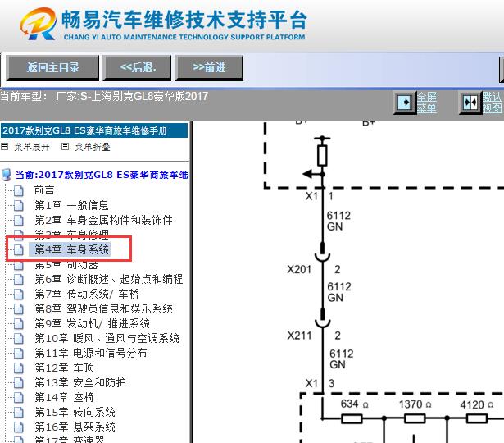Image resolution: width=504 pixels, height=443 pixels.
Task: Click the 全屏菜单 arrow icon
Action: (405, 103)
